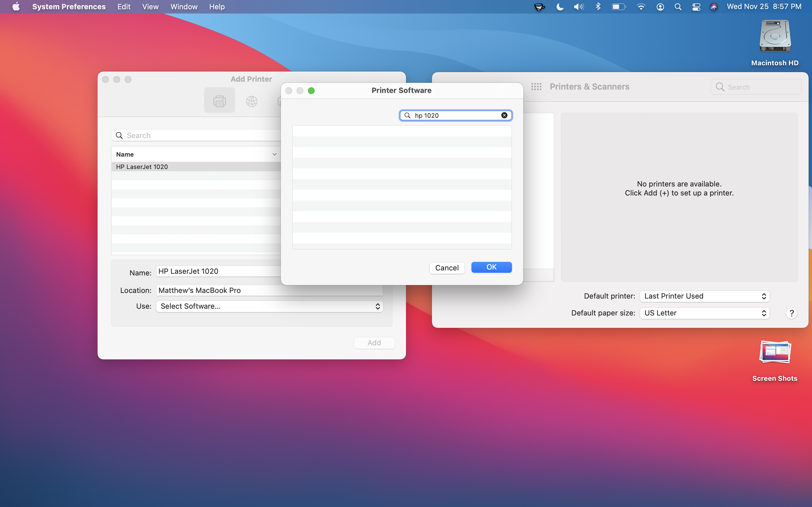Open the Help question mark button
812x507 pixels.
[791, 313]
